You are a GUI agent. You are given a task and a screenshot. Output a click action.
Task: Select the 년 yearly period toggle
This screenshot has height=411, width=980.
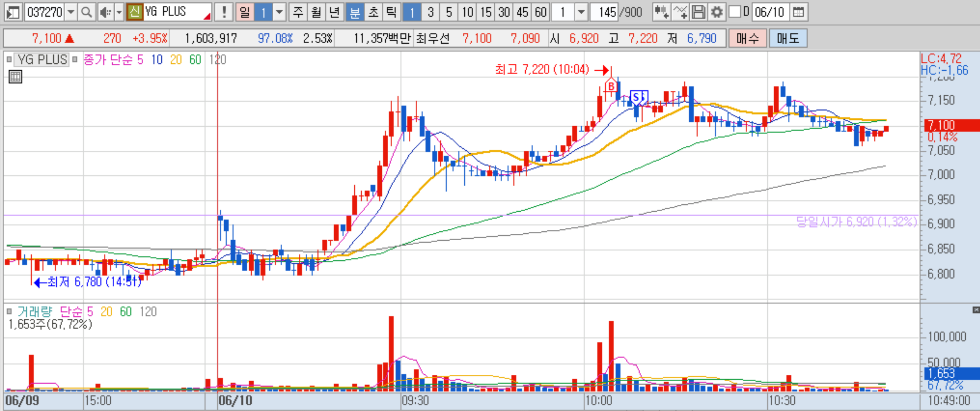click(334, 12)
